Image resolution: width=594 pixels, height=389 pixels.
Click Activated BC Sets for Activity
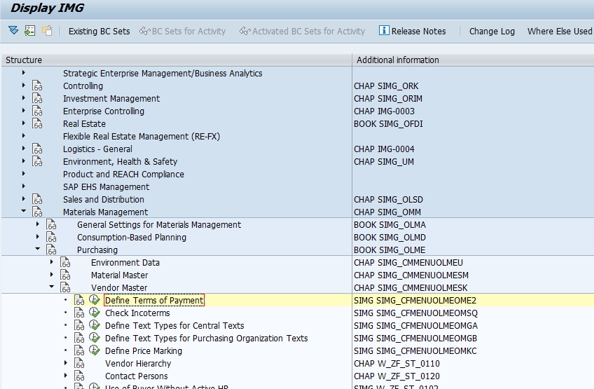pos(302,31)
